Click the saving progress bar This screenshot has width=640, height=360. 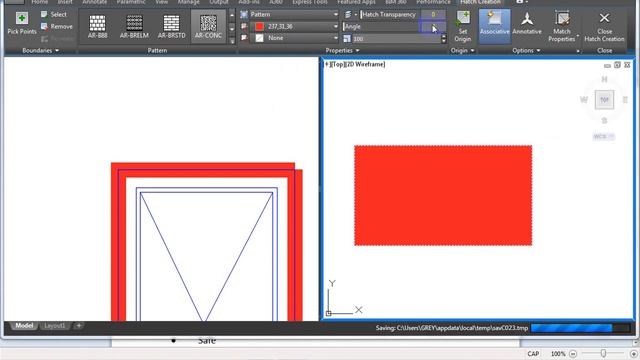pos(580,328)
